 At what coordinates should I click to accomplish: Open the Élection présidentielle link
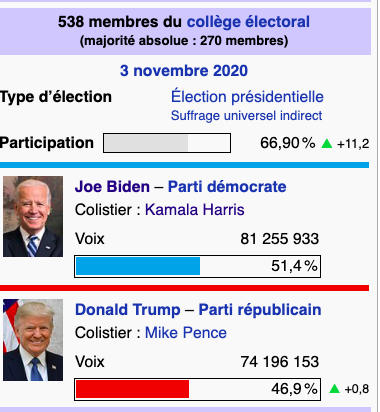pos(247,97)
